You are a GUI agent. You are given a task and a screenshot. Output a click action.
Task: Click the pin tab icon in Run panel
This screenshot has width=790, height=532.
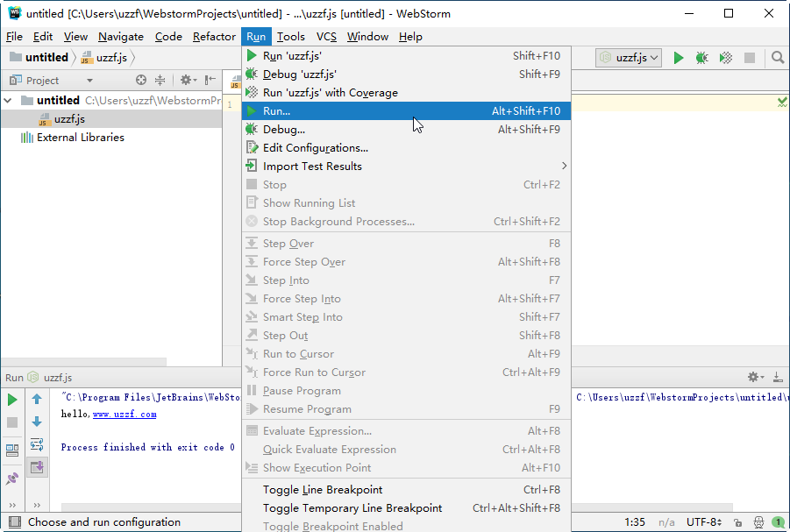(12, 478)
